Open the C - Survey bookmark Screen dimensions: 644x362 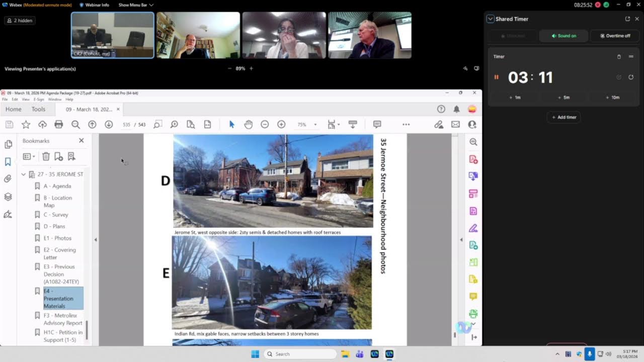[55, 215]
